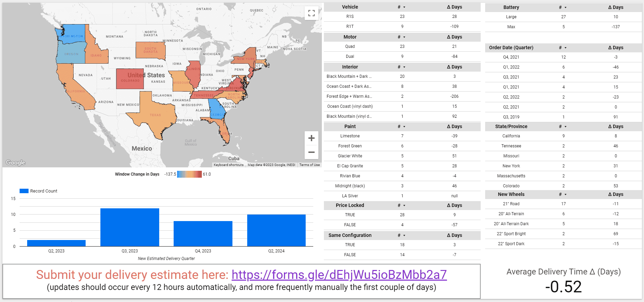This screenshot has width=644, height=302.
Task: Select the Massachusetts state row
Action: tap(564, 176)
